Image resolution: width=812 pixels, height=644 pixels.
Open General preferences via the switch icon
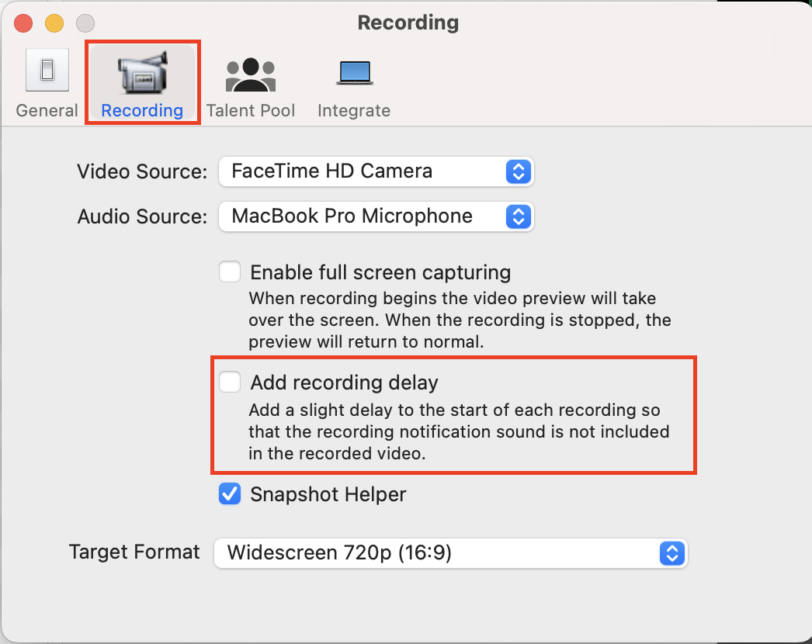click(47, 71)
